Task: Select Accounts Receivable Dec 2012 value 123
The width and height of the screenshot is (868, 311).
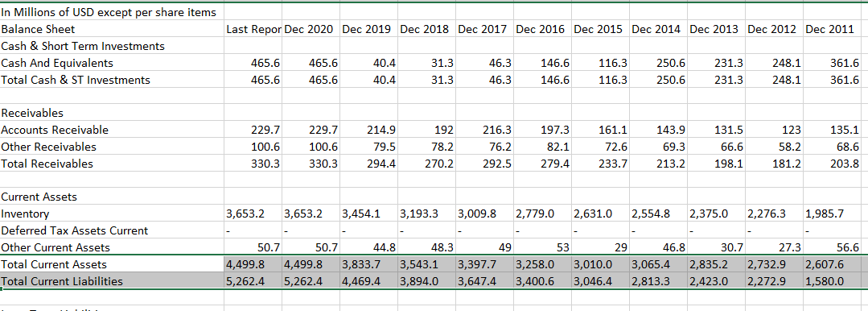Action: click(x=773, y=131)
